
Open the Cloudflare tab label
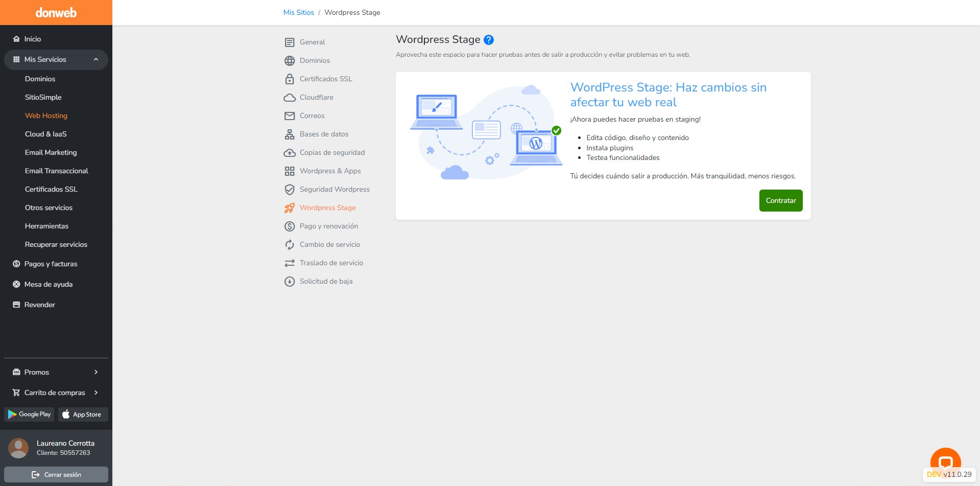[x=316, y=97]
